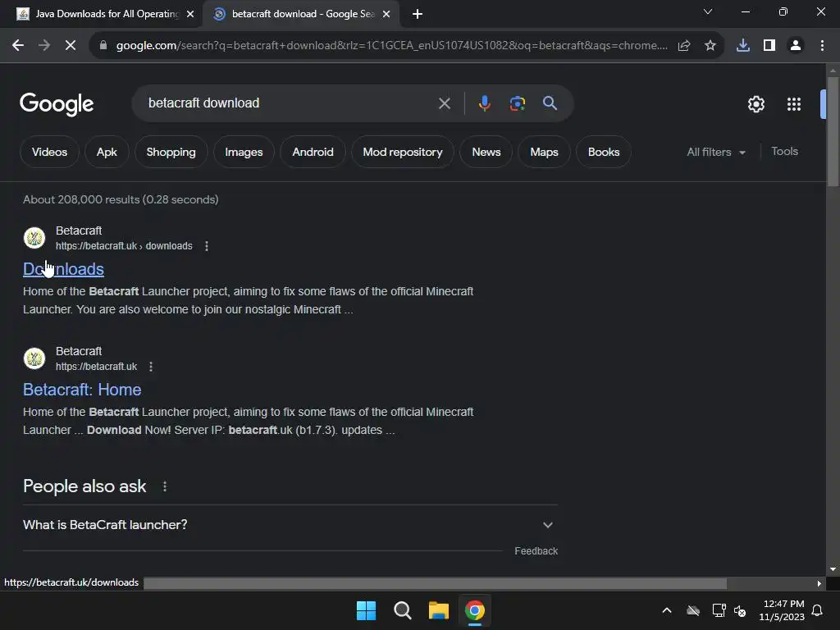Image resolution: width=840 pixels, height=630 pixels.
Task: Open a new tab with plus icon
Action: pos(418,14)
